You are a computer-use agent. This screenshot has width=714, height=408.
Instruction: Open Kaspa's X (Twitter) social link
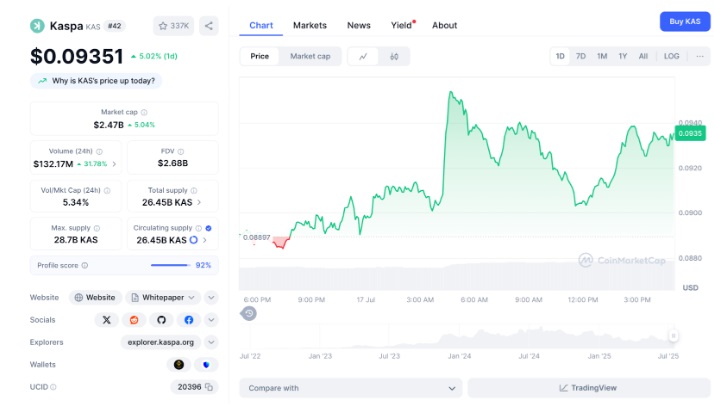(107, 320)
